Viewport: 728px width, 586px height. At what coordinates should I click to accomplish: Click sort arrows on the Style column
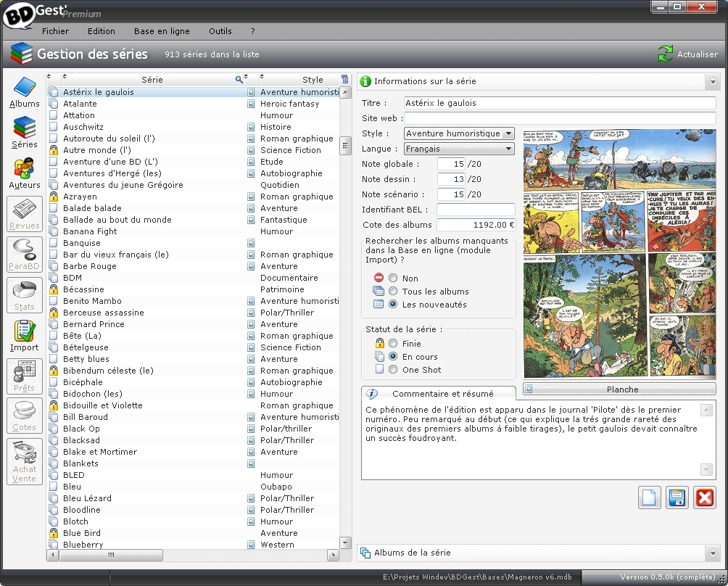click(x=262, y=77)
